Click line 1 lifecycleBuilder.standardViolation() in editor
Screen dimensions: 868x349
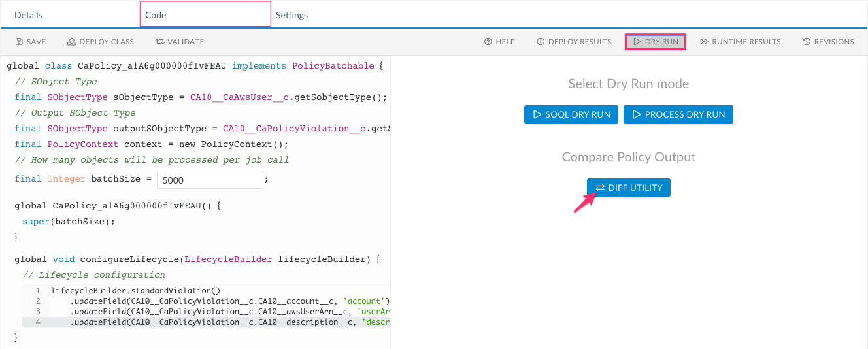136,291
